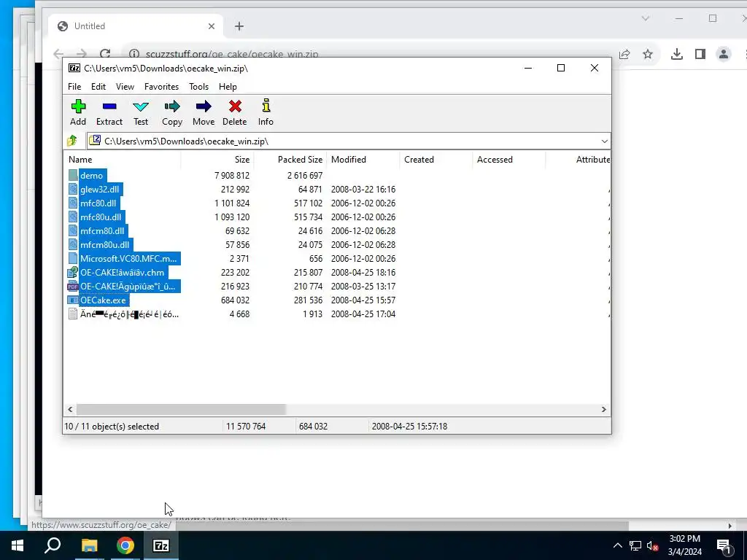
Task: Close the Untitled Chrome tab
Action: coord(212,26)
